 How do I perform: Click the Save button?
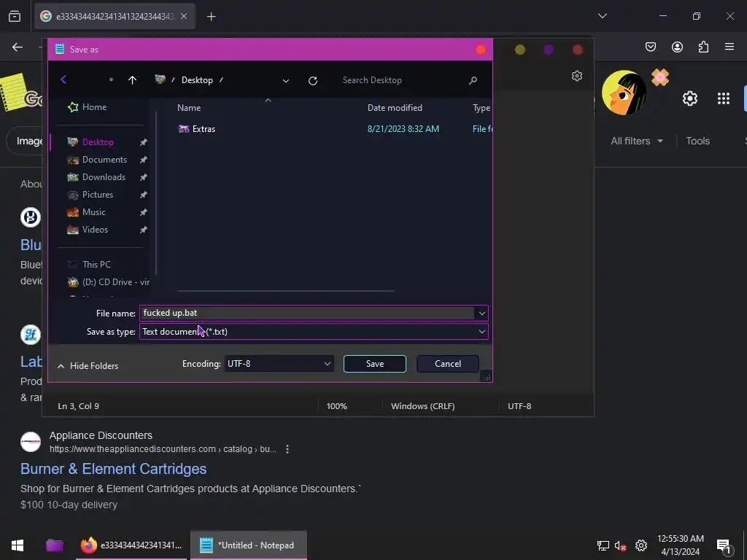tap(375, 364)
